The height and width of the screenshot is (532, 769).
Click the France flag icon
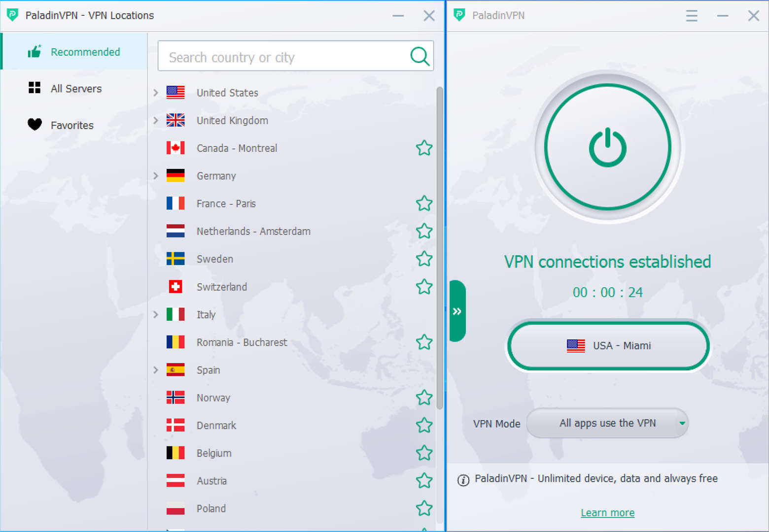[175, 203]
